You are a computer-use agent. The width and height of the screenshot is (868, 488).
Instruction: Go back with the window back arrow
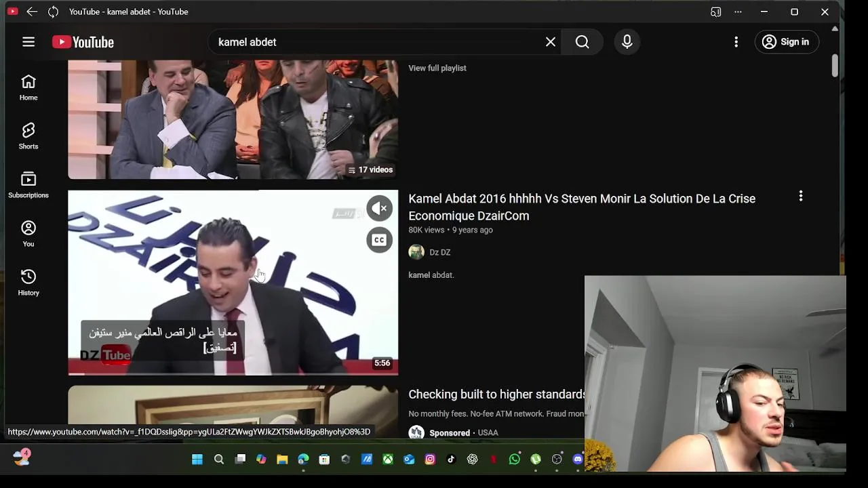(32, 12)
